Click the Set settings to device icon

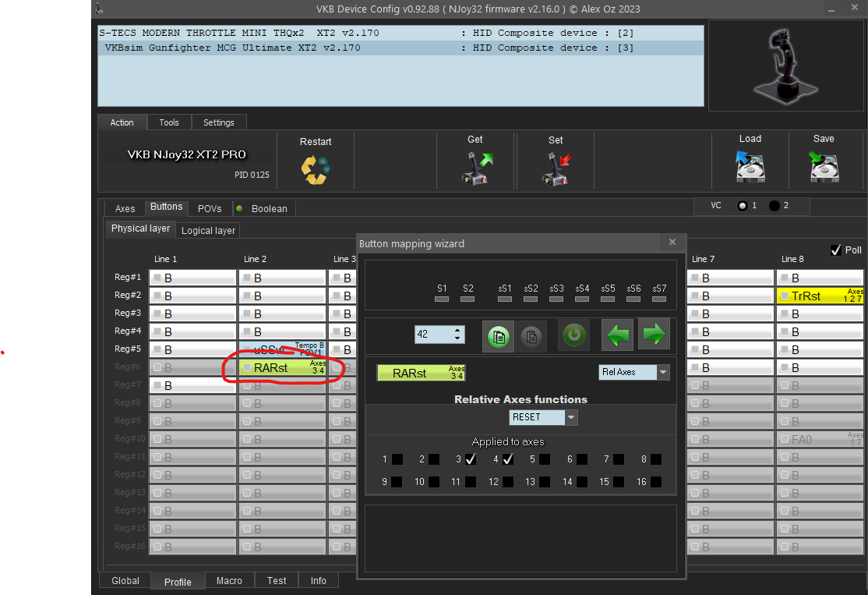click(556, 168)
